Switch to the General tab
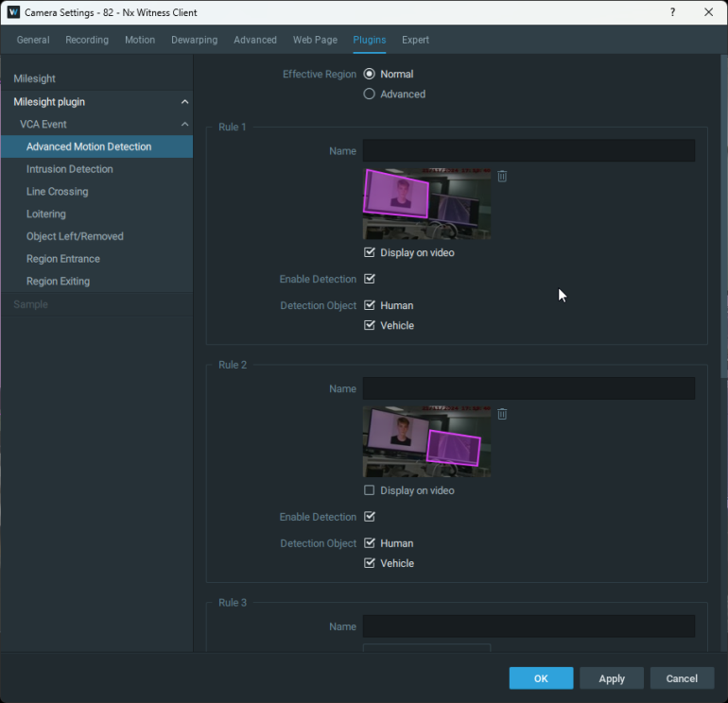Image resolution: width=728 pixels, height=703 pixels. tap(33, 40)
